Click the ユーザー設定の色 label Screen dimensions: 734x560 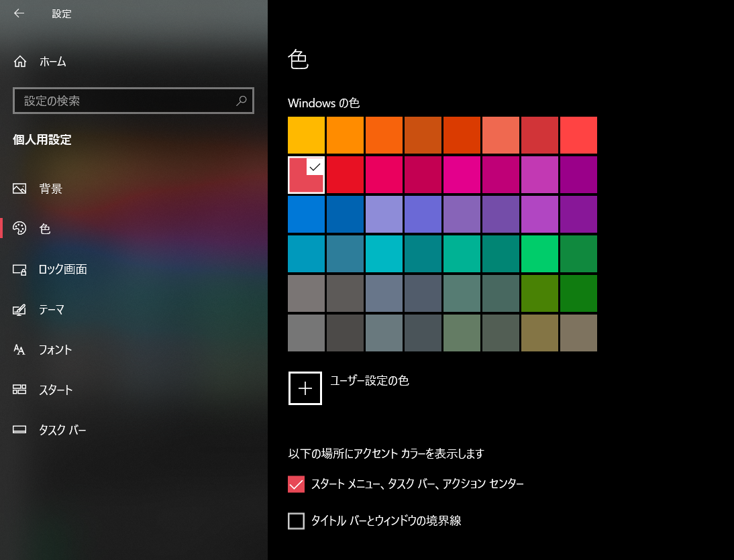click(x=369, y=381)
